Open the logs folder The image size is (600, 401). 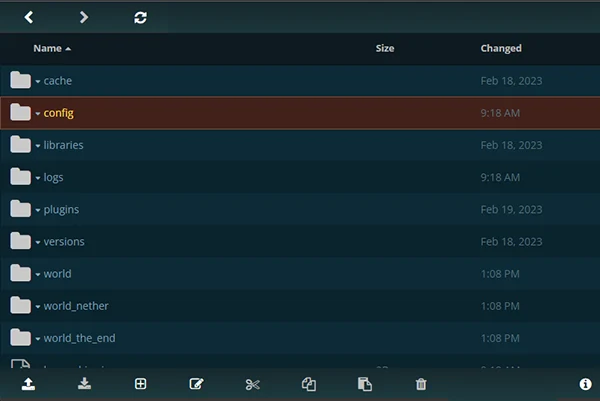click(x=54, y=177)
